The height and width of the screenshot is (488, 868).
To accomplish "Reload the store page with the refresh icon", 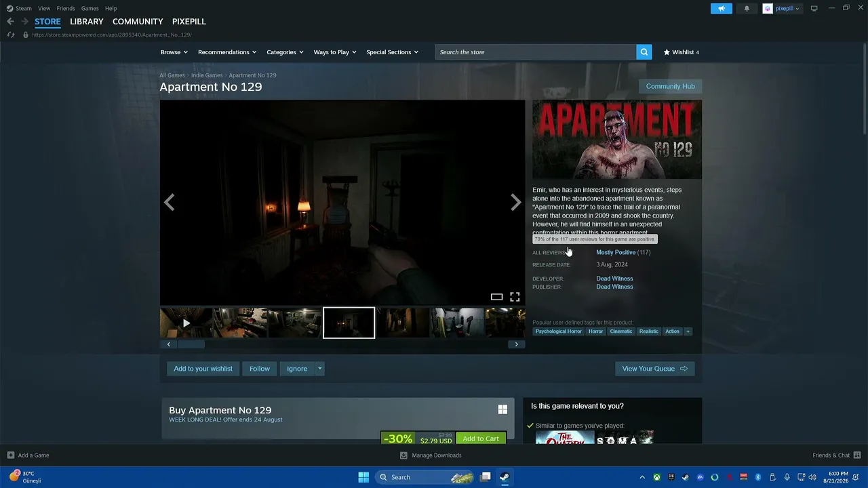I will (x=10, y=35).
